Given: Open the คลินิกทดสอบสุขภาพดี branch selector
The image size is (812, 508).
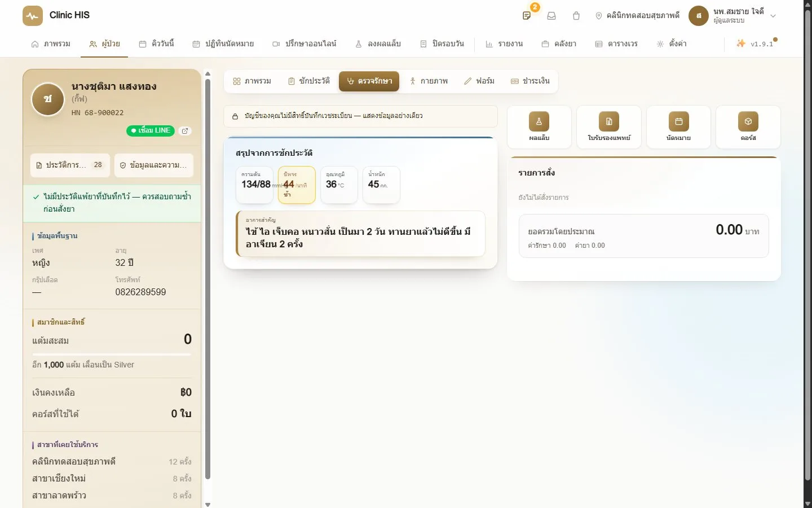Looking at the screenshot, I should pos(637,16).
